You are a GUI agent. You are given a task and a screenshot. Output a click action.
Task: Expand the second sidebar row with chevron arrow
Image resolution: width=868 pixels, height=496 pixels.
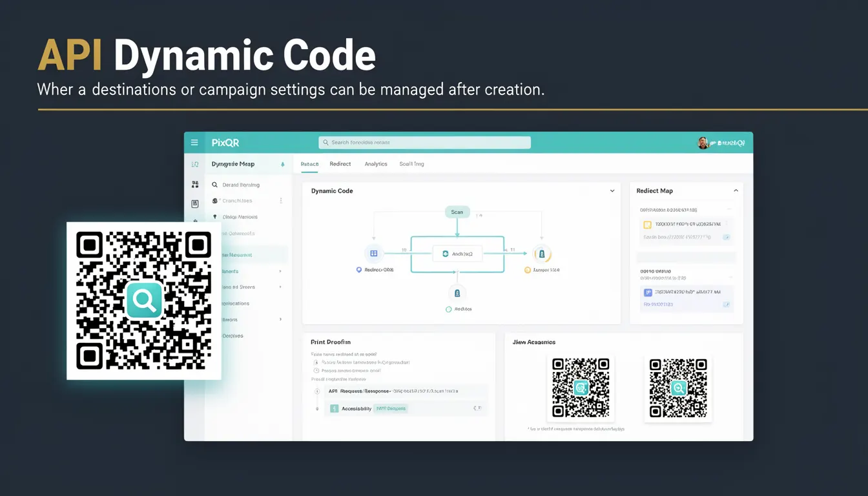point(280,287)
